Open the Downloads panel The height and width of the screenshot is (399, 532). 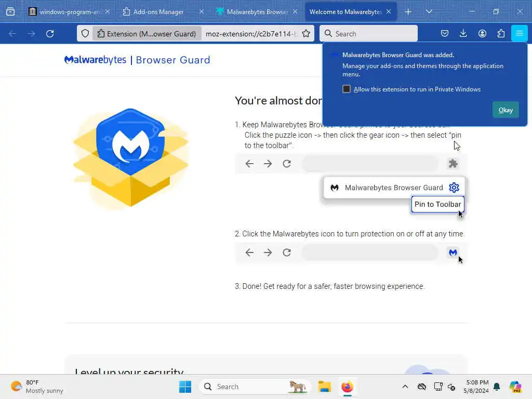[463, 33]
